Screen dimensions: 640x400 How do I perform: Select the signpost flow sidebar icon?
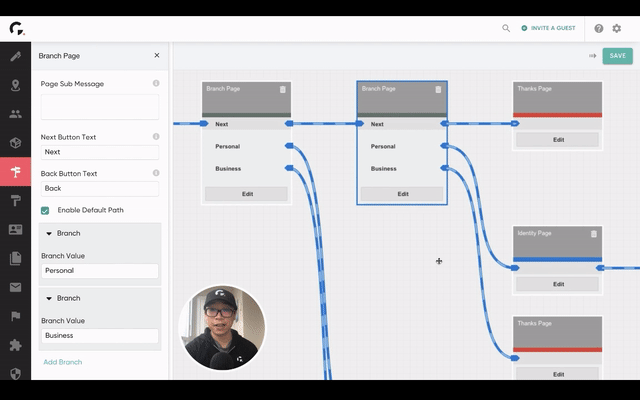[16, 172]
